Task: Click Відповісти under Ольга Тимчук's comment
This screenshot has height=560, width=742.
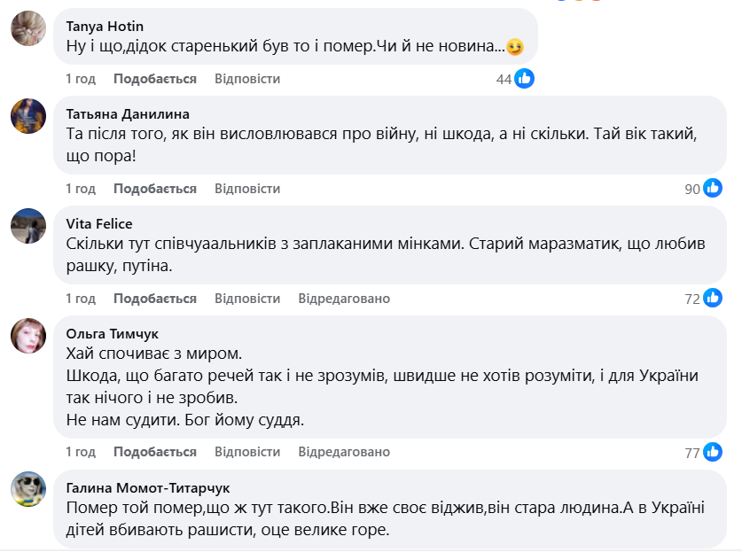Action: point(247,452)
